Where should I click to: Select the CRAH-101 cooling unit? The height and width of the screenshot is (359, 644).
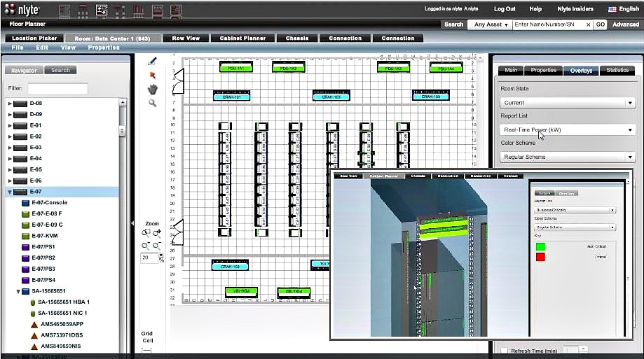pyautogui.click(x=232, y=97)
